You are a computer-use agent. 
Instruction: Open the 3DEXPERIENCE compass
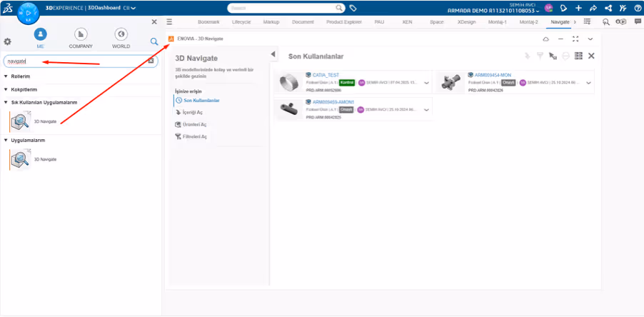point(29,13)
